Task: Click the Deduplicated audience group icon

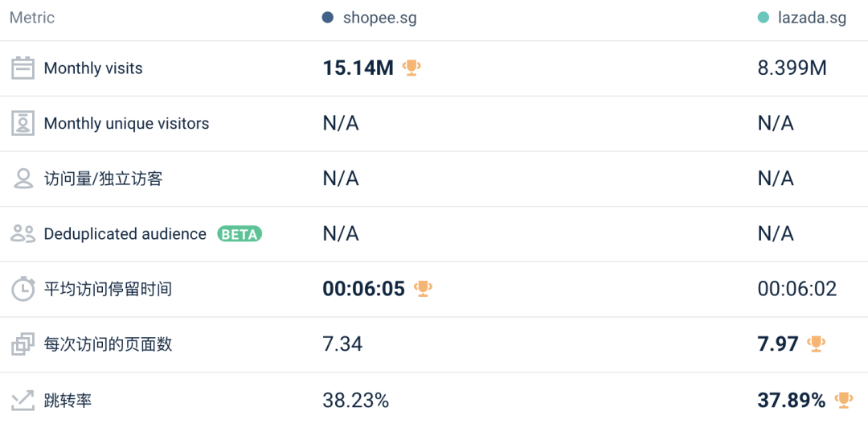Action: point(23,234)
